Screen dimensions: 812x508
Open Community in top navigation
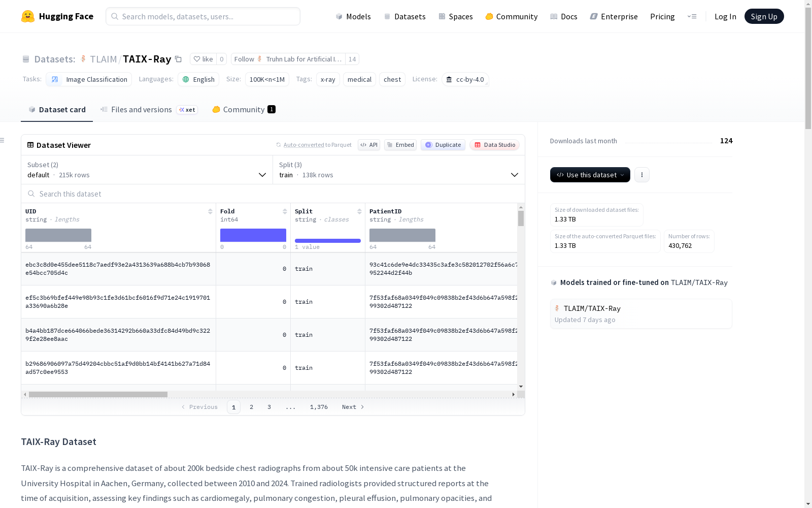[x=511, y=16]
